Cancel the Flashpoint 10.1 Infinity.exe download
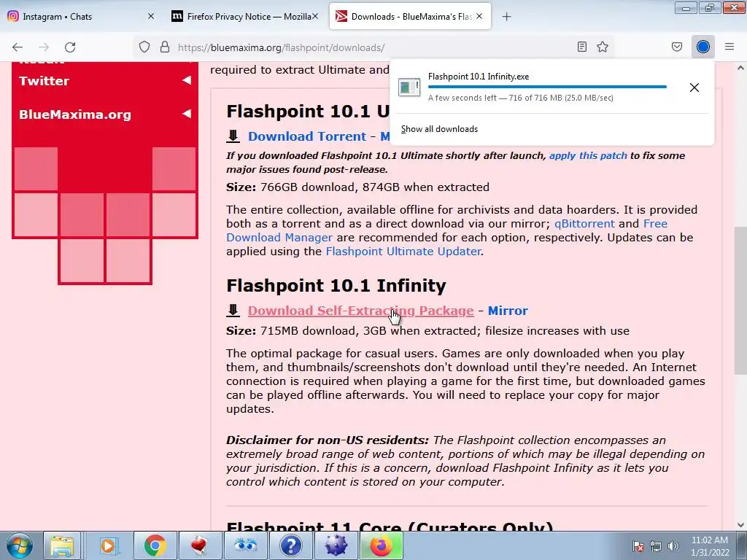Screen dimensions: 747x560 click(x=694, y=87)
